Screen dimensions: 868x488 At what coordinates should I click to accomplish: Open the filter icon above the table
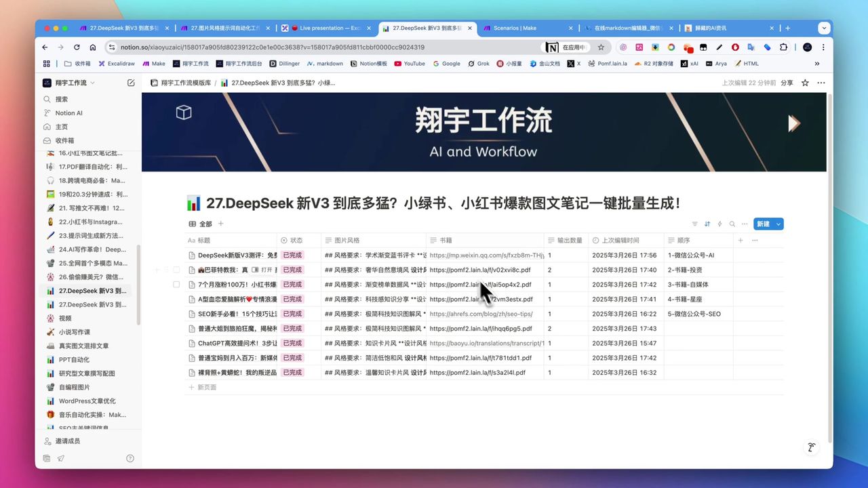(x=695, y=224)
